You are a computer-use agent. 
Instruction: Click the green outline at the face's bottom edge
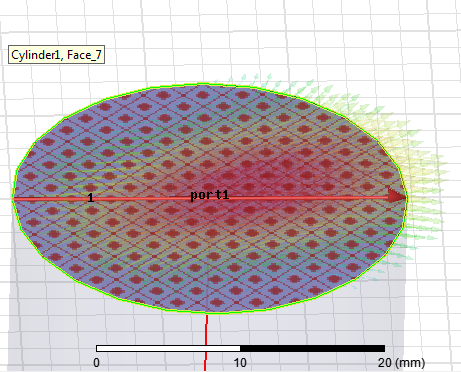click(x=207, y=312)
